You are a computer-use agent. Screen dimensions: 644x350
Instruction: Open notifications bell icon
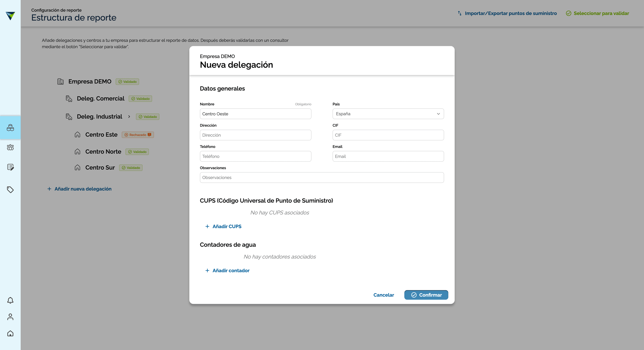coord(10,300)
